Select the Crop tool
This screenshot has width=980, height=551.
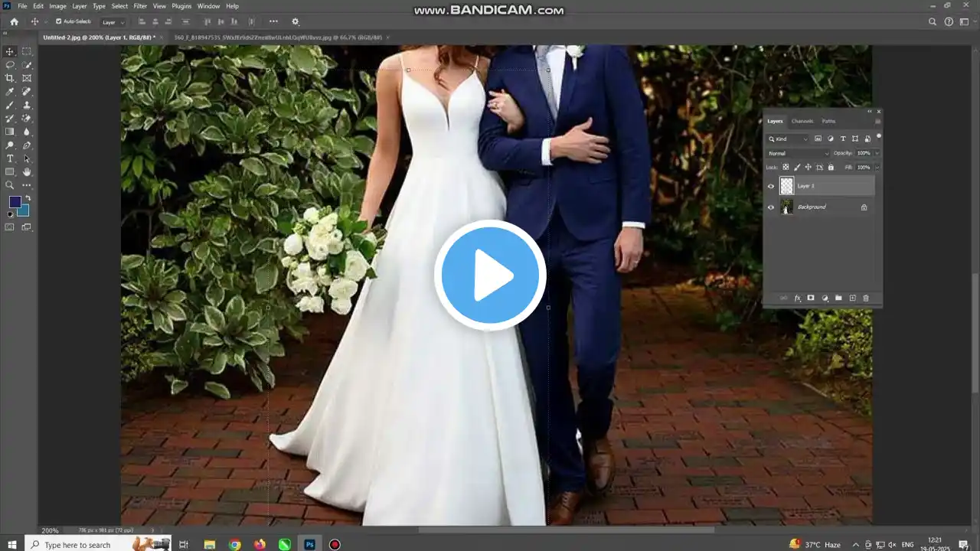10,78
